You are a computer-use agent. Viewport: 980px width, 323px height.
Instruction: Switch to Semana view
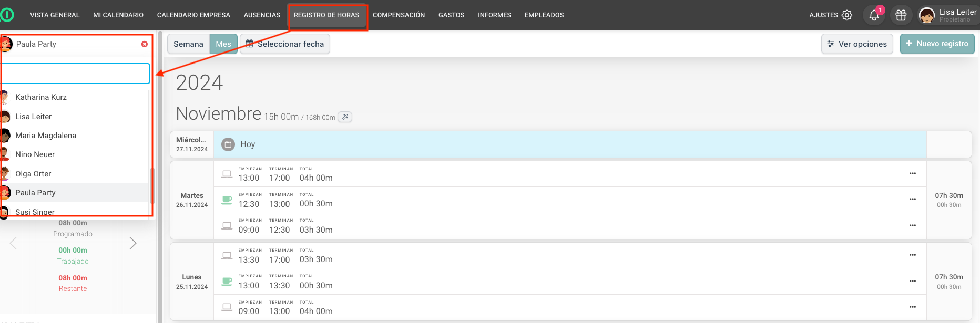pyautogui.click(x=188, y=44)
